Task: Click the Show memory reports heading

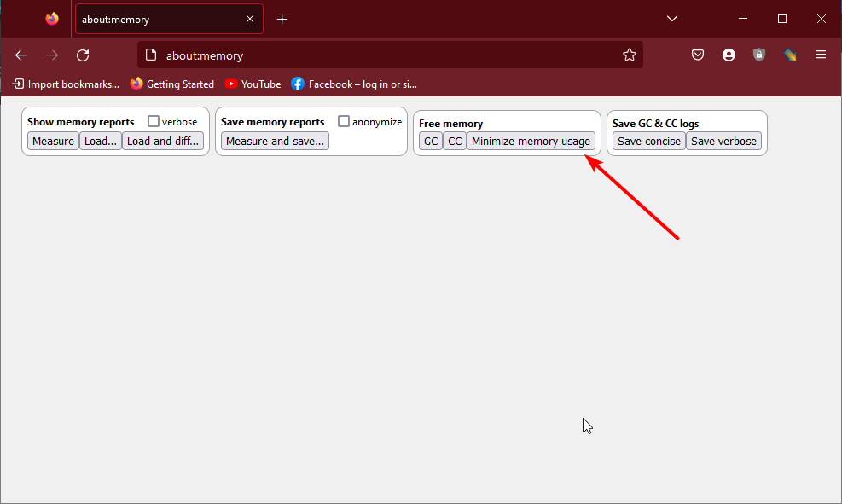Action: point(80,122)
